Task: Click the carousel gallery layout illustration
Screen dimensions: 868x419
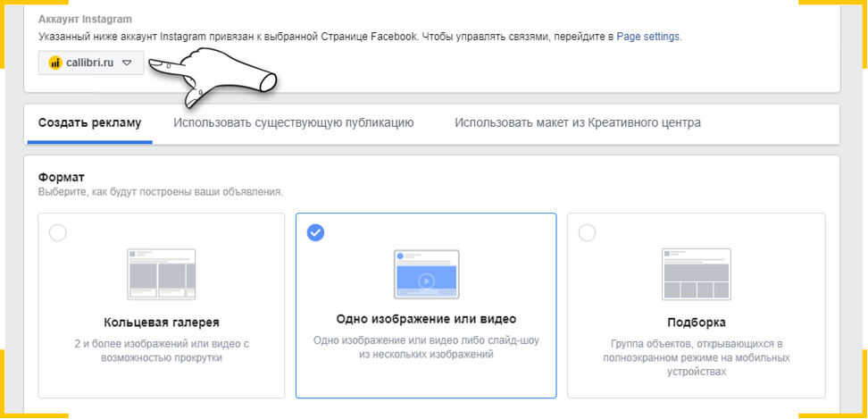Action: (x=161, y=274)
